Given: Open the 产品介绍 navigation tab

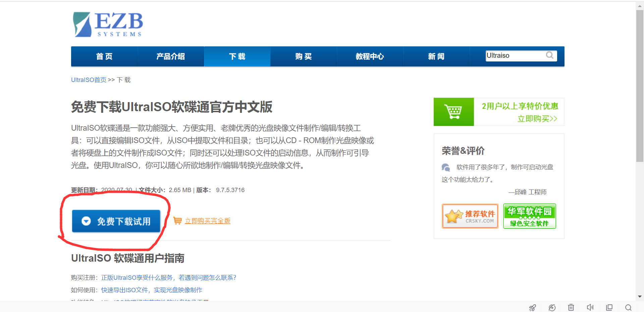Looking at the screenshot, I should [x=171, y=56].
